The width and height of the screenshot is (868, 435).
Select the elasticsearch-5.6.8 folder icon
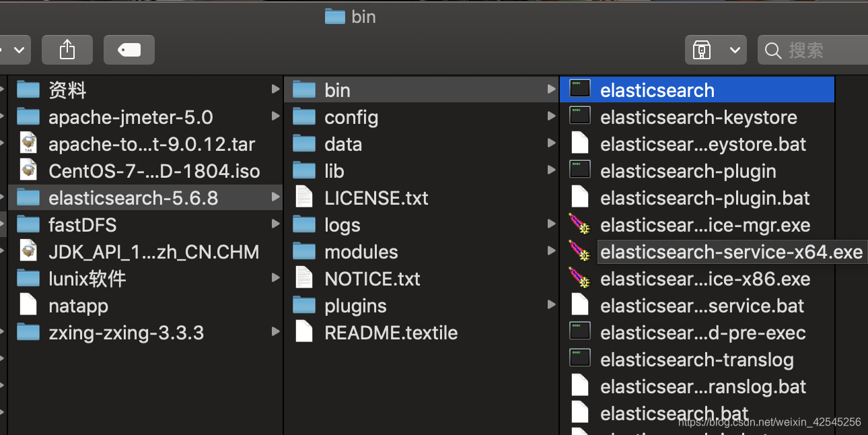(x=28, y=197)
